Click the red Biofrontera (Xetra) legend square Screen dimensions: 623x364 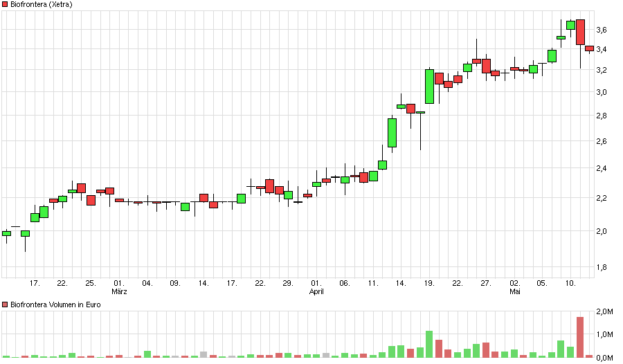click(x=5, y=4)
